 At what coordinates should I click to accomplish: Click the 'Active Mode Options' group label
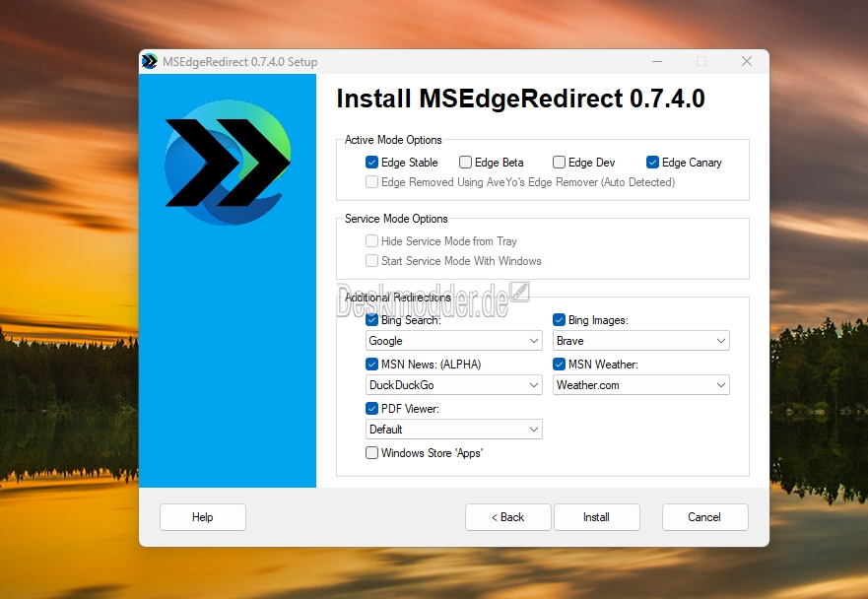(393, 140)
